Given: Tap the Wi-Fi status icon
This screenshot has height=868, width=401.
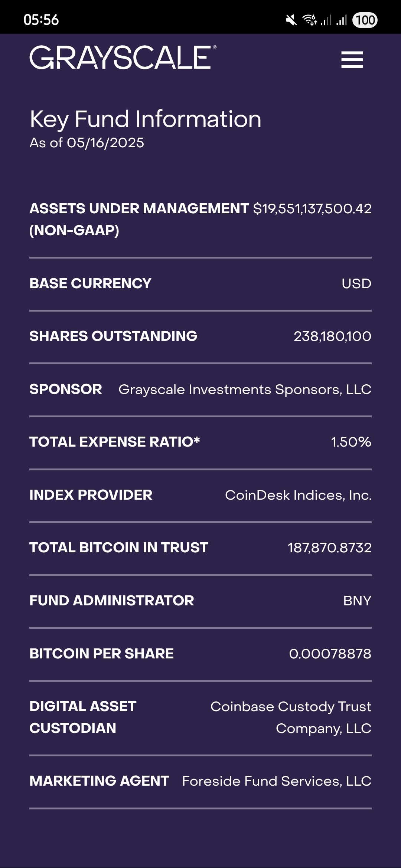Looking at the screenshot, I should pos(310,20).
